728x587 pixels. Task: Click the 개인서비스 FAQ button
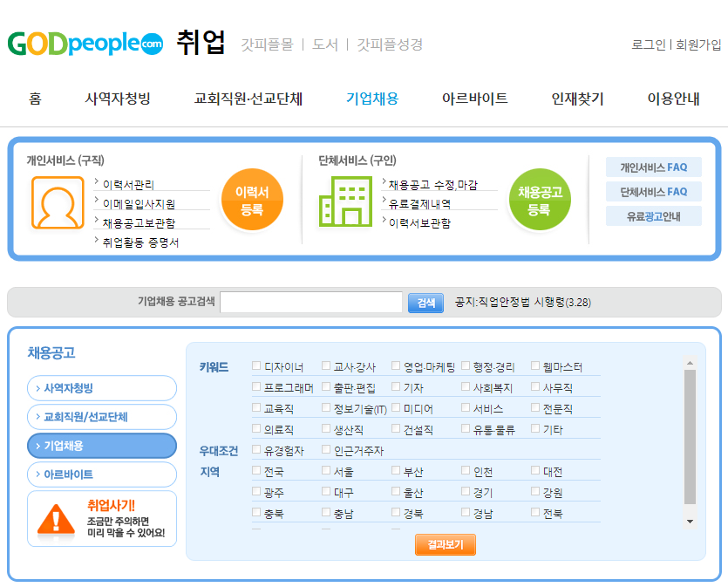654,167
